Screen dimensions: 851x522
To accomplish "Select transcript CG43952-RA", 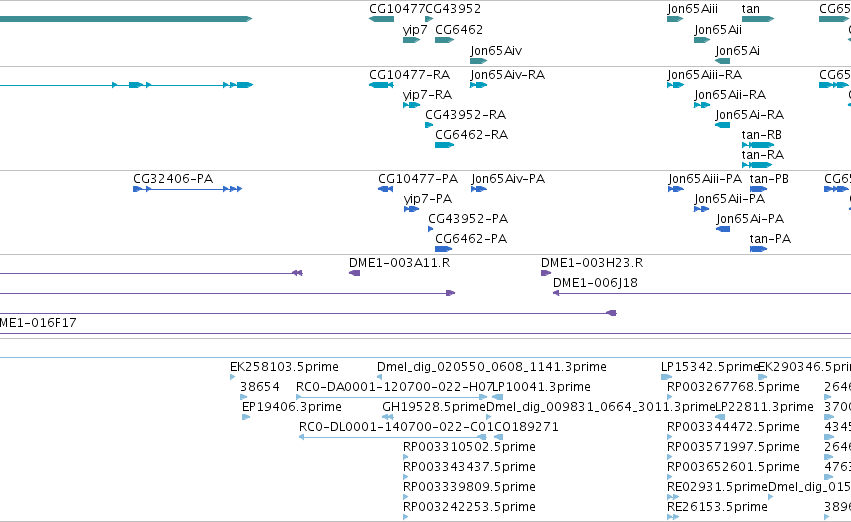I will coord(465,114).
